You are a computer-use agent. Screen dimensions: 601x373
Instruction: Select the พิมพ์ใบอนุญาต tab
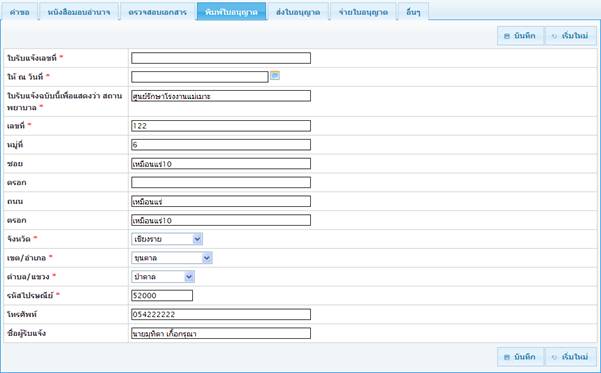[231, 12]
